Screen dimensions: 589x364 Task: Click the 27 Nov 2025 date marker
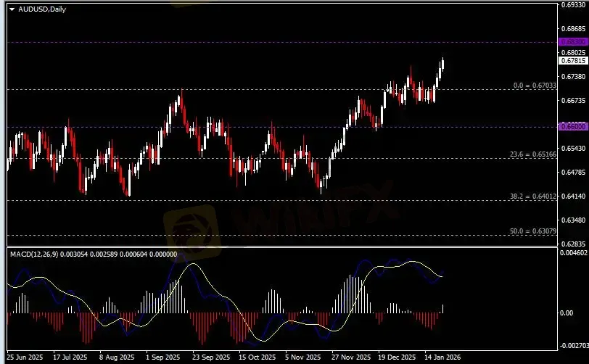pyautogui.click(x=351, y=357)
